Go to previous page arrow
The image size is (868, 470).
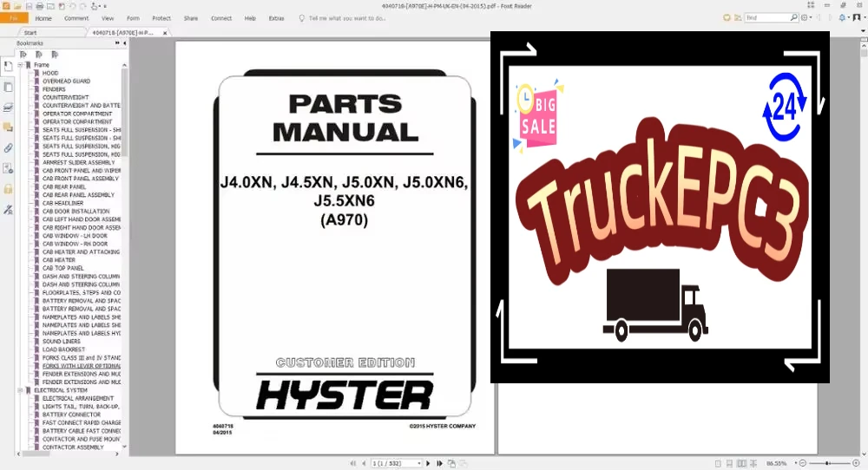click(x=364, y=463)
